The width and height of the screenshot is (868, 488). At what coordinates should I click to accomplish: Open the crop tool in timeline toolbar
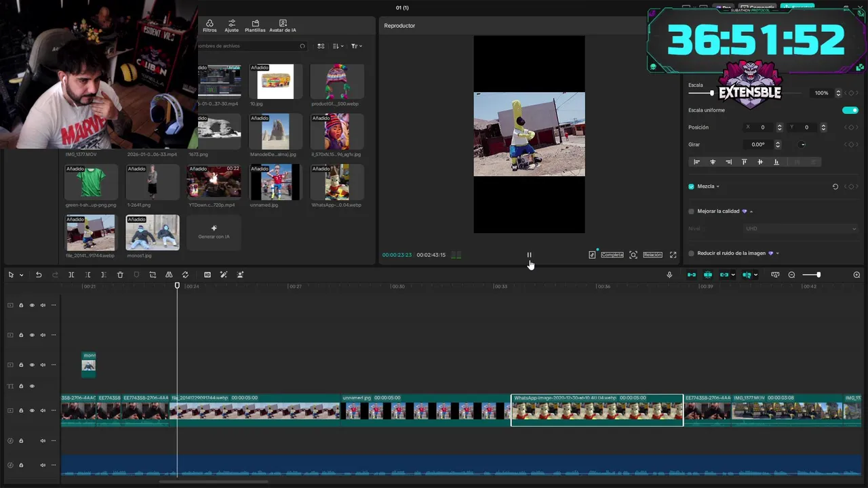(153, 274)
